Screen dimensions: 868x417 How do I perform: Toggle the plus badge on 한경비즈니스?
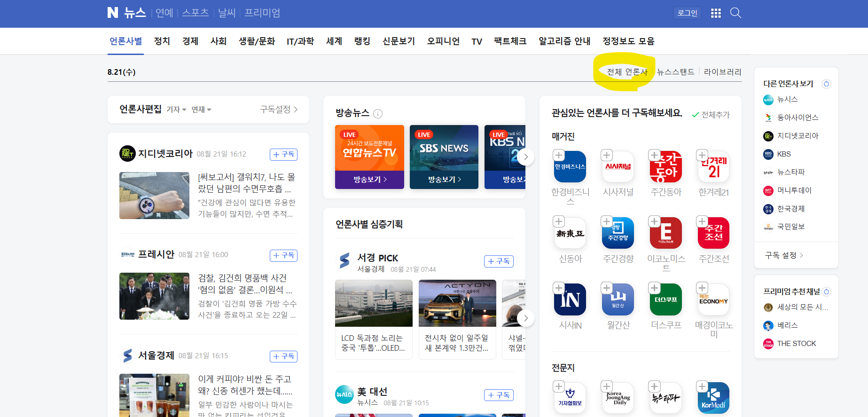click(559, 155)
